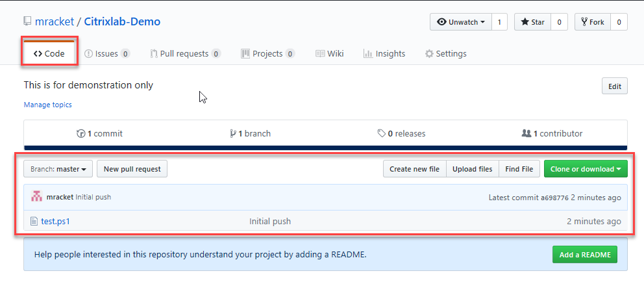Click Edit for the repository description
Image resolution: width=644 pixels, height=297 pixels.
(x=614, y=86)
